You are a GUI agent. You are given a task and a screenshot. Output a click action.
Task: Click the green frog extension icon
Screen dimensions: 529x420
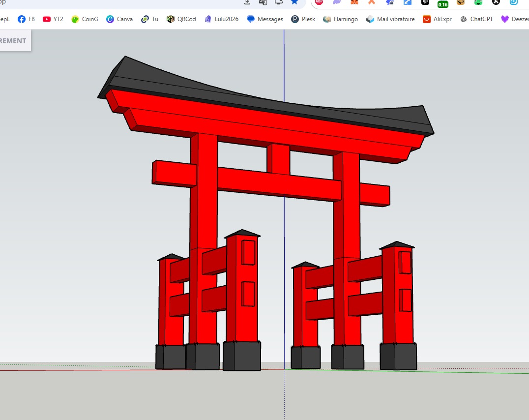pos(478,2)
